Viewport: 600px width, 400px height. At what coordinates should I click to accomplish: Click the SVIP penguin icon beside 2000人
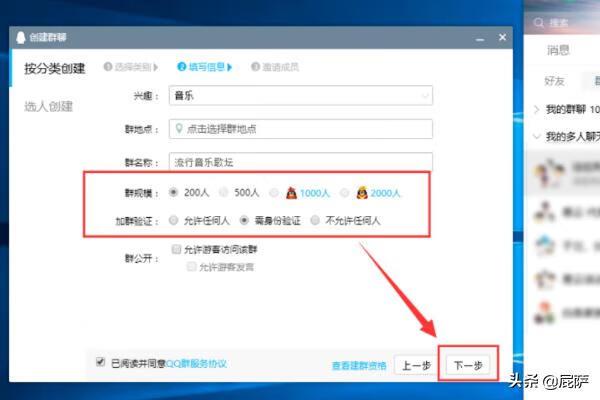(x=362, y=193)
